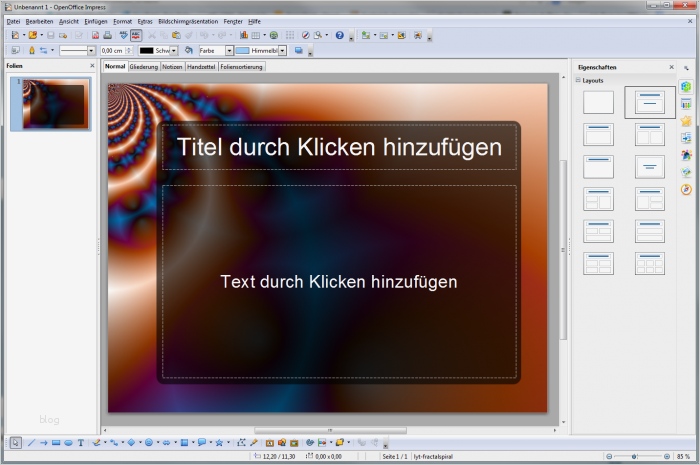Viewport: 700px width, 465px height.
Task: Open the Bildschirmpräsentation menu
Action: [188, 21]
